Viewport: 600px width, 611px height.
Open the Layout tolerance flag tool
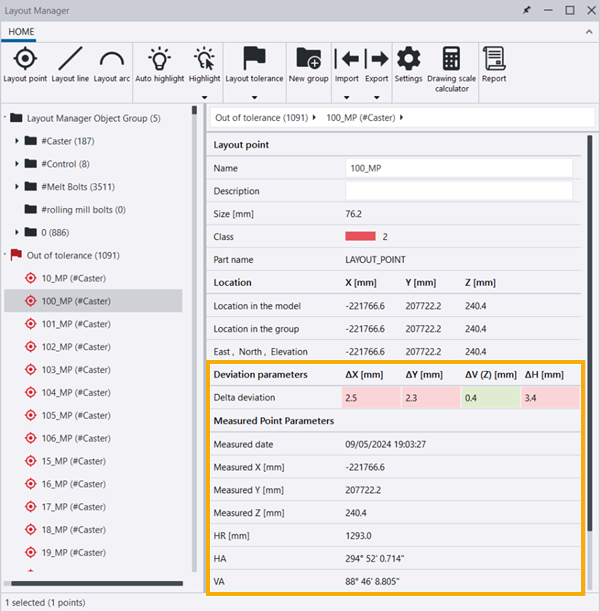[254, 58]
